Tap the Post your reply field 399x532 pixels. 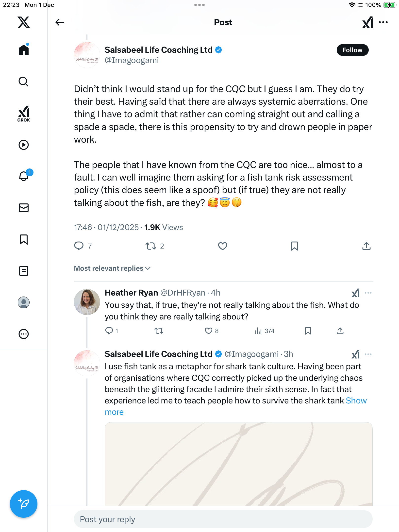[x=223, y=519]
